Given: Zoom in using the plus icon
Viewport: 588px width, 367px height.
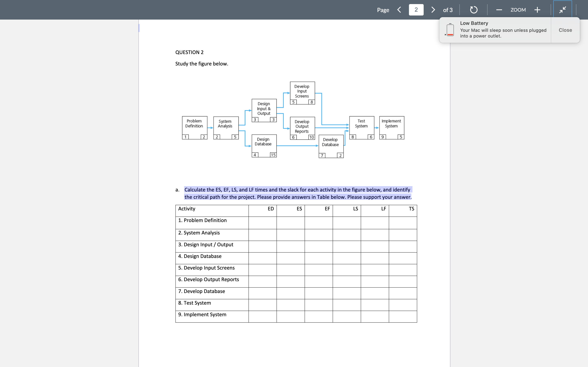Looking at the screenshot, I should [x=537, y=10].
